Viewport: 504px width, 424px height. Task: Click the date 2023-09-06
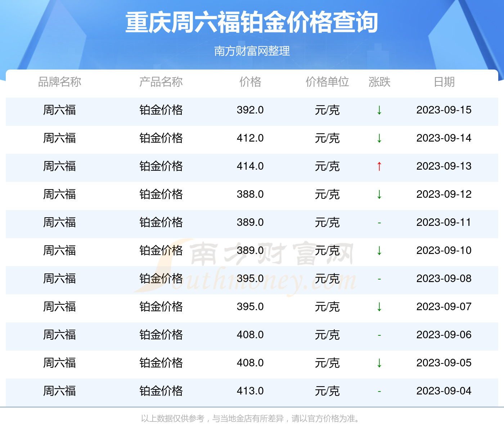click(444, 335)
